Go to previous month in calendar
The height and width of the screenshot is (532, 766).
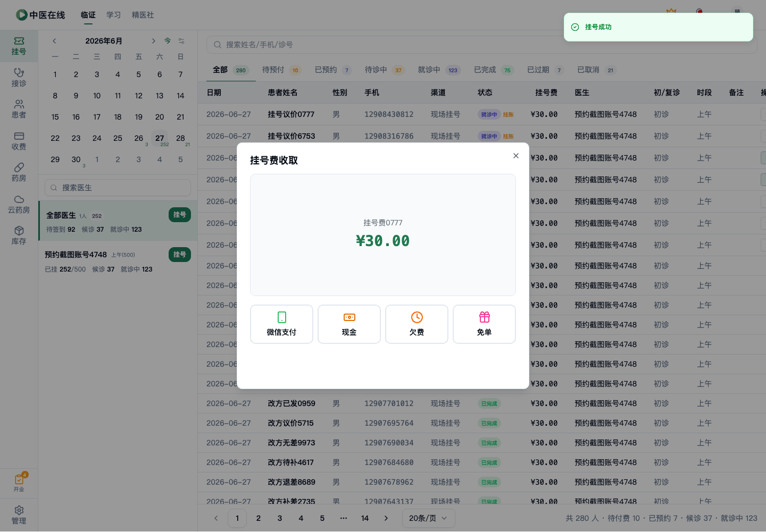(54, 41)
